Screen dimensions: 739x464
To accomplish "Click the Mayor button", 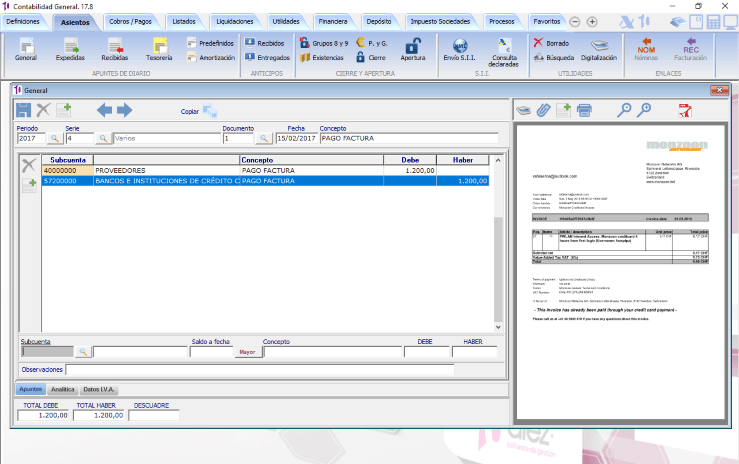I will pyautogui.click(x=247, y=352).
